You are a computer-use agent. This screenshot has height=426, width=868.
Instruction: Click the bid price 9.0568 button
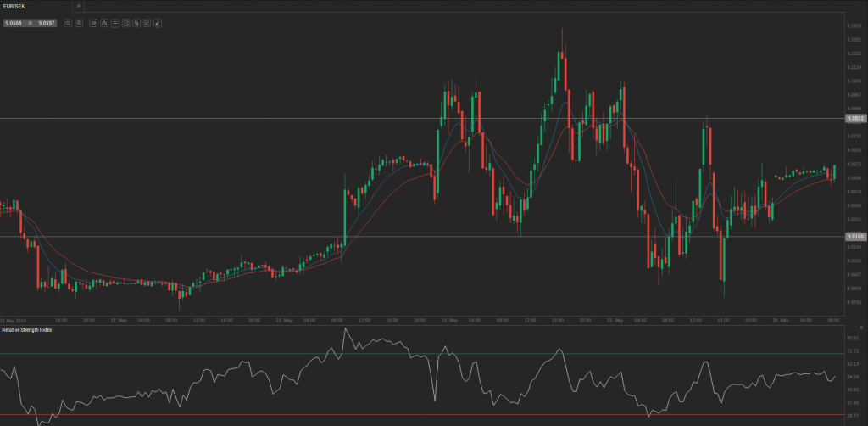[14, 23]
